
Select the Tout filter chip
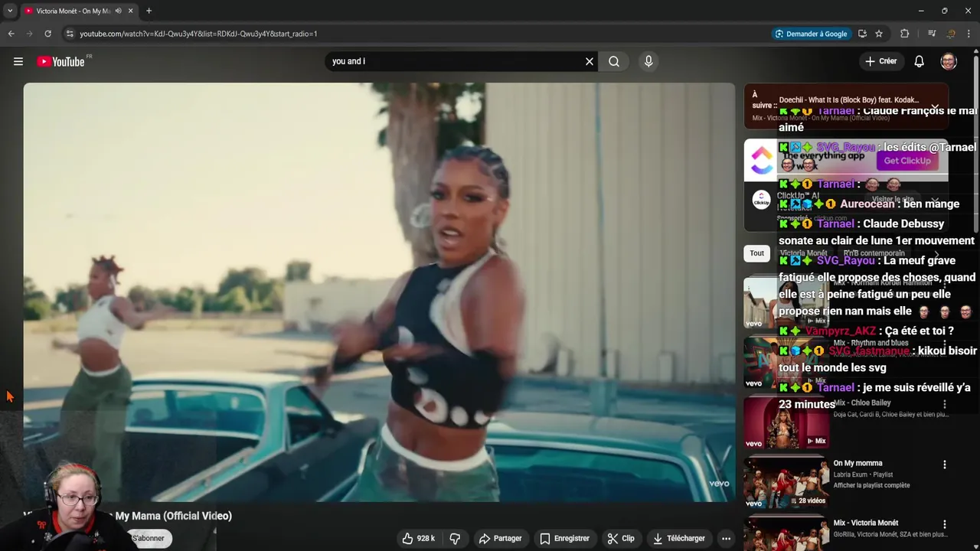coord(756,253)
